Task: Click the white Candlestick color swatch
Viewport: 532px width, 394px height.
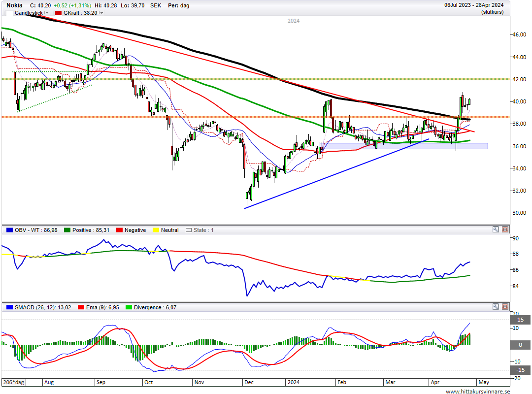Action: [x=9, y=13]
